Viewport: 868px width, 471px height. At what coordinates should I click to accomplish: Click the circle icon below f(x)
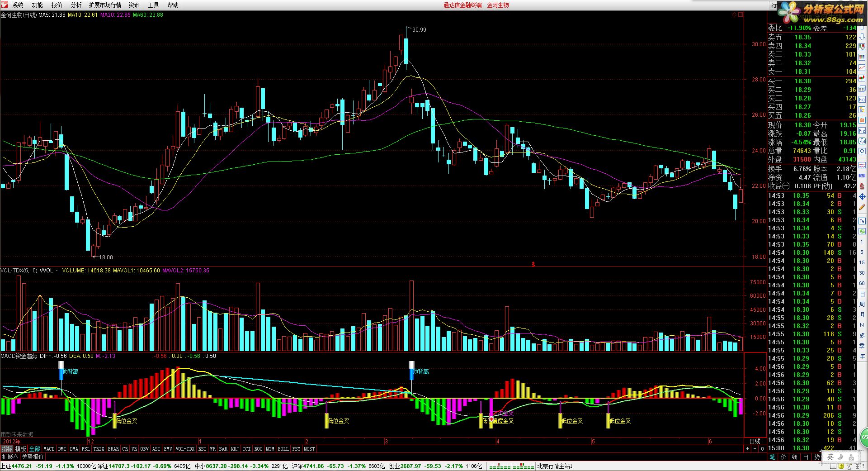tap(862, 151)
